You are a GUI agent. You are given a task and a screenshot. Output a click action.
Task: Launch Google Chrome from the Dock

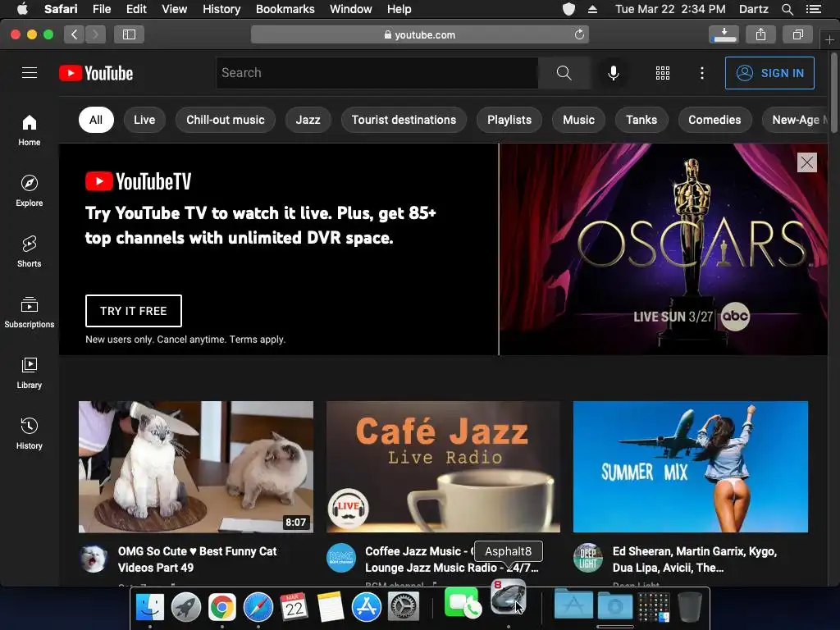pyautogui.click(x=222, y=607)
